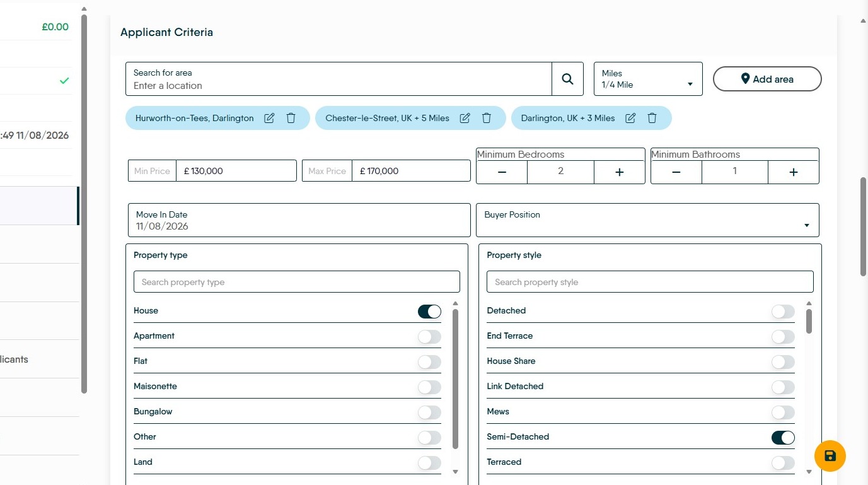Image resolution: width=868 pixels, height=485 pixels.
Task: Increase Minimum Bedrooms with plus button
Action: tap(619, 172)
